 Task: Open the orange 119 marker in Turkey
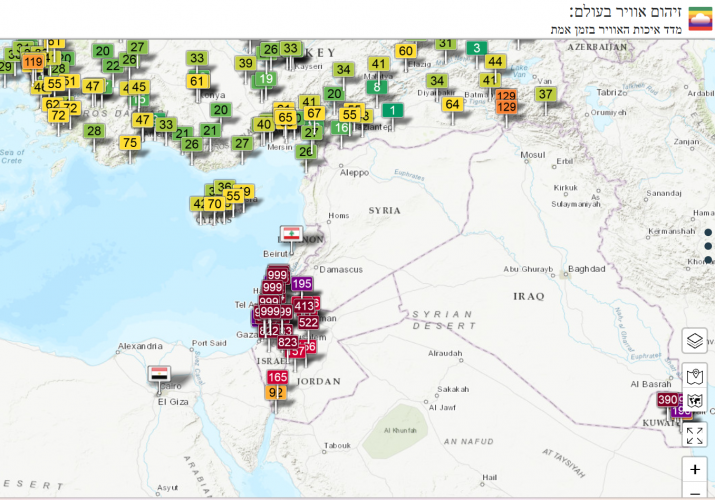33,62
